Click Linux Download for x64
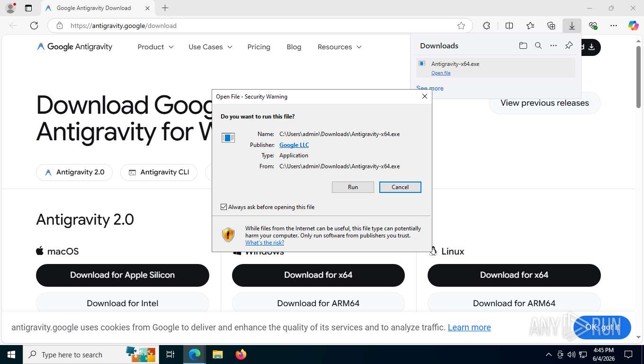 (x=514, y=275)
